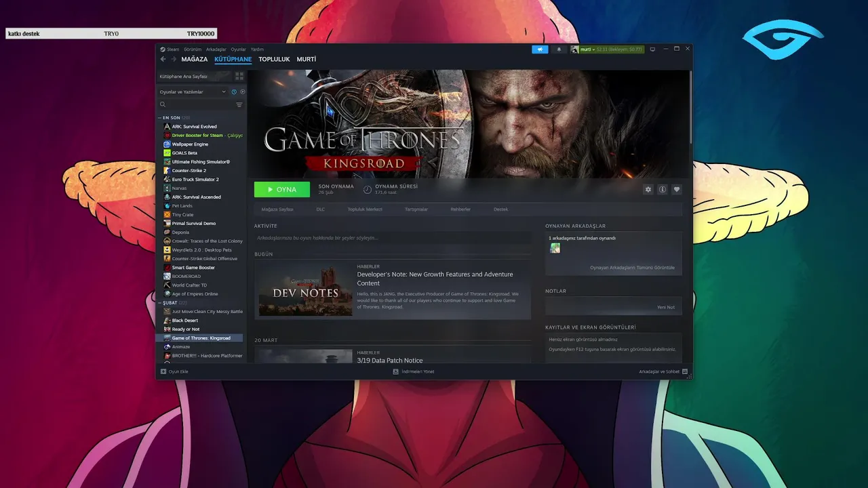Open Oyunlar ve Yazılımlar dropdown
The image size is (868, 488).
[x=193, y=91]
